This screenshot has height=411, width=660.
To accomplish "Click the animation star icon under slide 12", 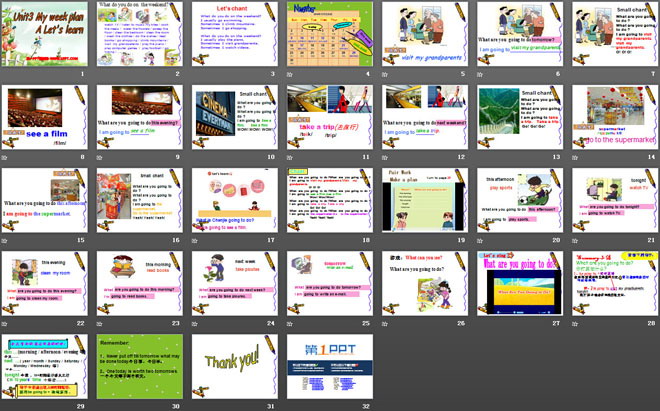I will click(385, 157).
